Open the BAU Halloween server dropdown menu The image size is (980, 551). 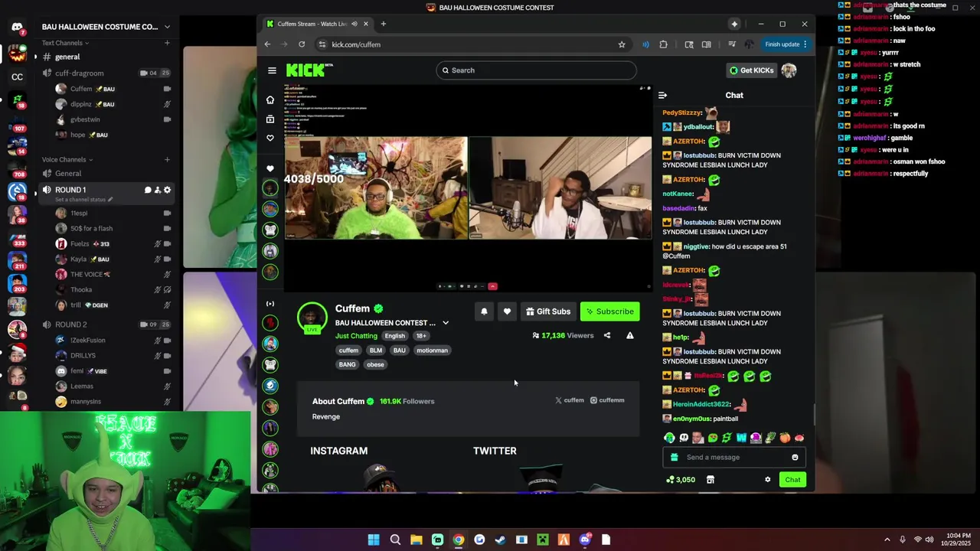pyautogui.click(x=167, y=27)
